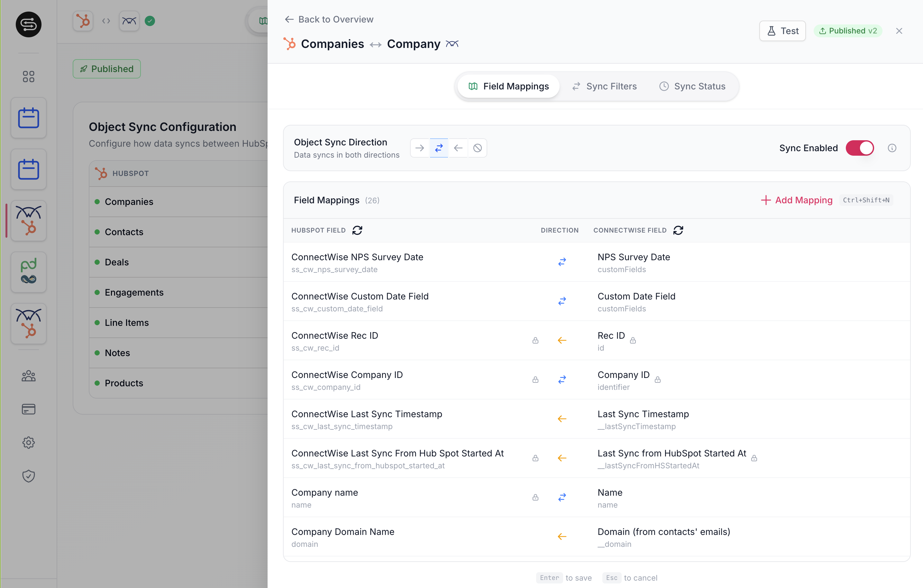Viewport: 923px width, 588px height.
Task: Click the lock icon in Company name row
Action: [535, 498]
